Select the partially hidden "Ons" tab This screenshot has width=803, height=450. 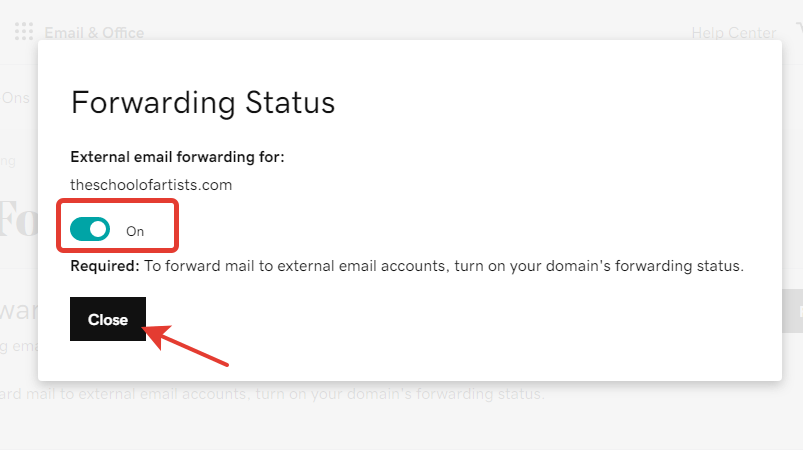pyautogui.click(x=15, y=98)
